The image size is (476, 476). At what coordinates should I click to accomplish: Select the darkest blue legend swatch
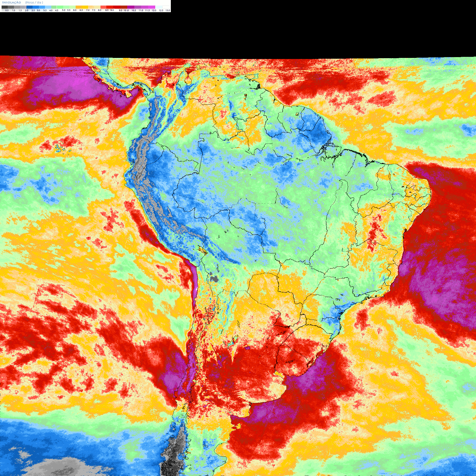(x=29, y=7)
